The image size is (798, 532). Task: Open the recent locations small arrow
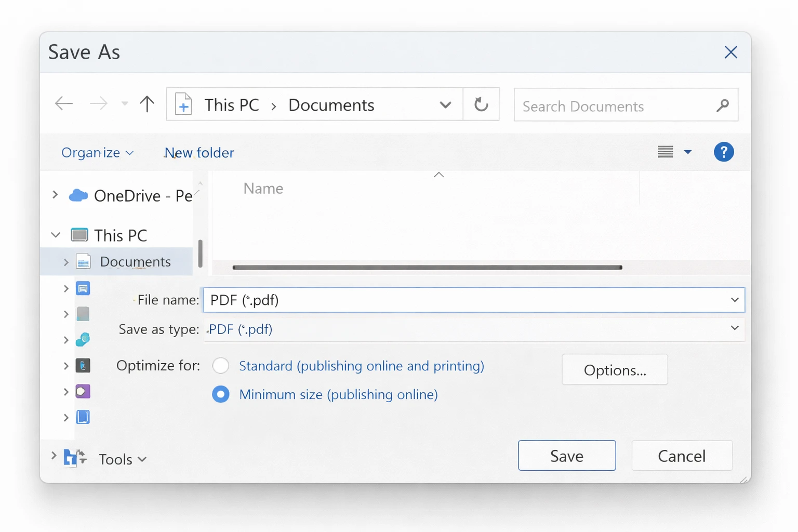pyautogui.click(x=125, y=103)
